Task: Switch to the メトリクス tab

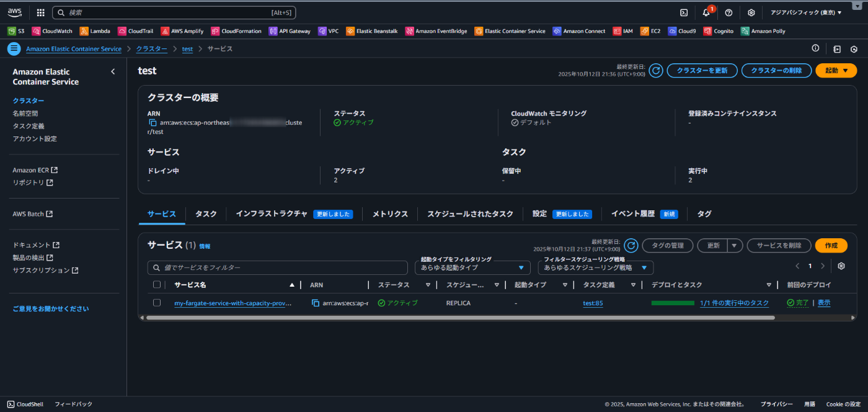Action: coord(390,213)
